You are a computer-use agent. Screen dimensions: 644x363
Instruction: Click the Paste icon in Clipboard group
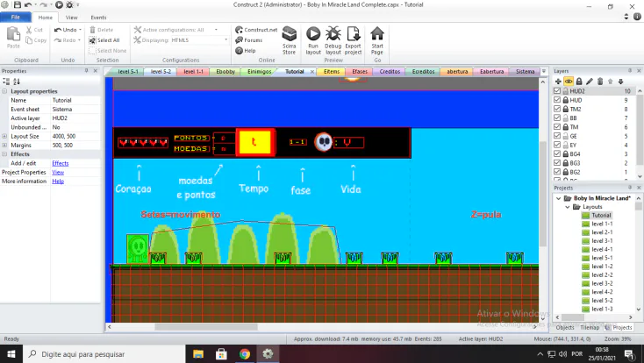(x=13, y=34)
